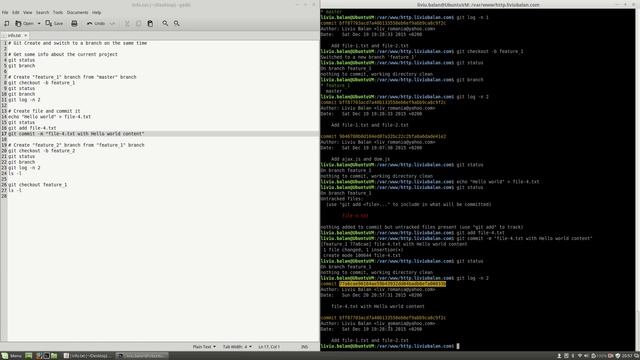The image size is (640, 360).
Task: Undo the last edit in gedit
Action: [x=96, y=23]
